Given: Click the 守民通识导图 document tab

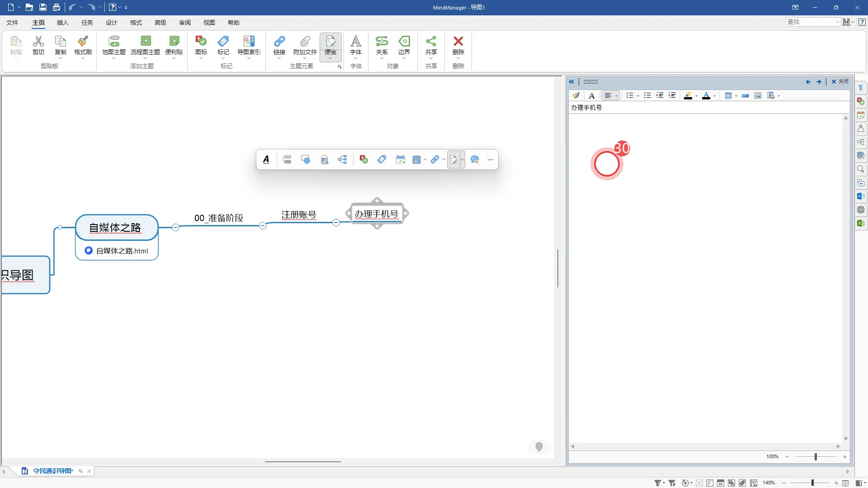Looking at the screenshot, I should pos(52,471).
